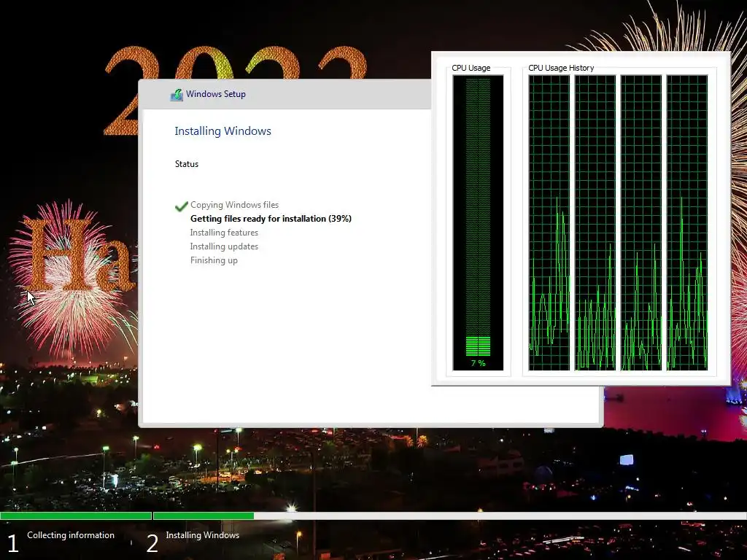747x560 pixels.
Task: Click the Installing features step
Action: click(224, 233)
